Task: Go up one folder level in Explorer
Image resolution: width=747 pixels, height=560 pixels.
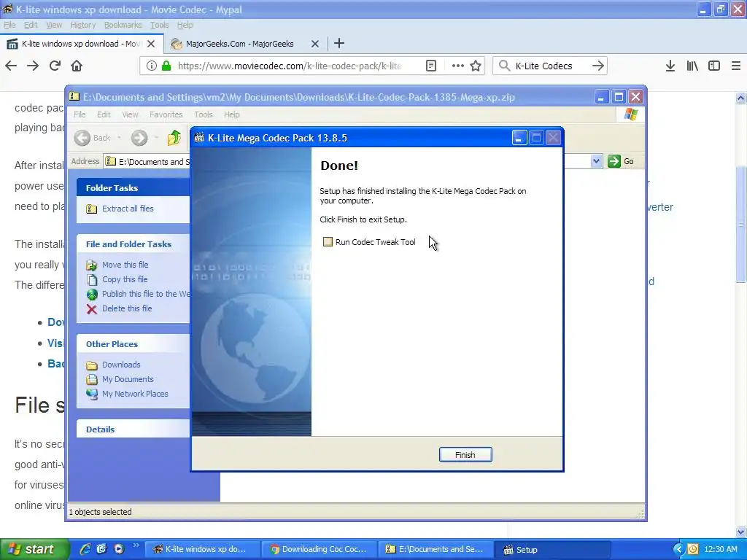Action: point(174,138)
